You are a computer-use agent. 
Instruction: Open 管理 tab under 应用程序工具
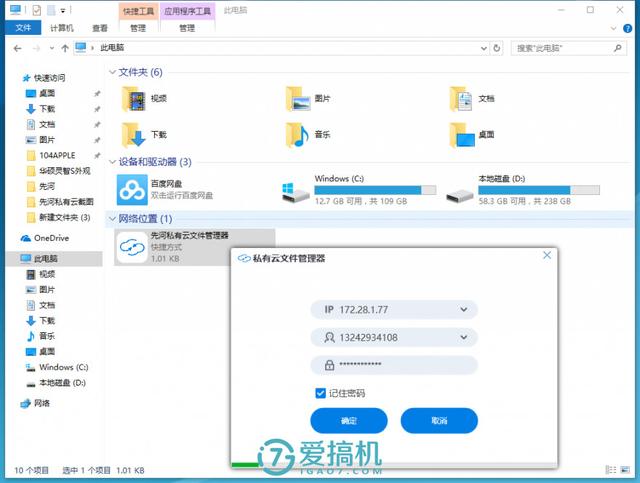point(187,28)
